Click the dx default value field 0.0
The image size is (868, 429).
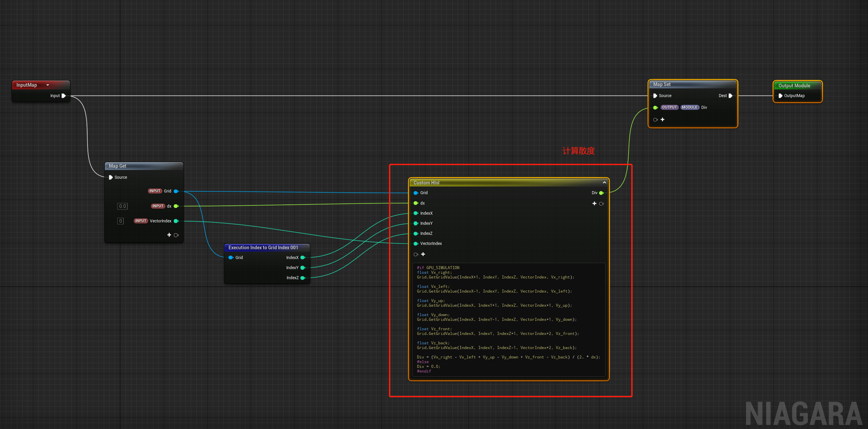pyautogui.click(x=122, y=206)
